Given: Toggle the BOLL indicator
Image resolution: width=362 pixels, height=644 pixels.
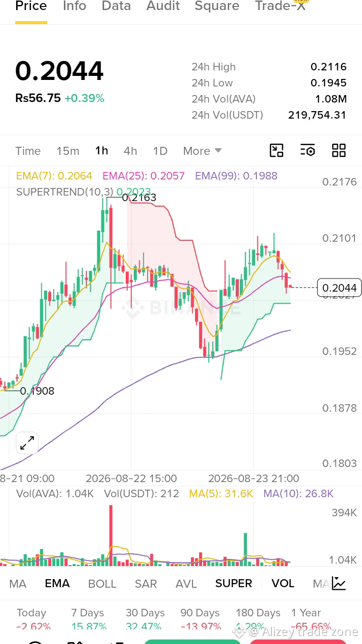Looking at the screenshot, I should click(102, 584).
